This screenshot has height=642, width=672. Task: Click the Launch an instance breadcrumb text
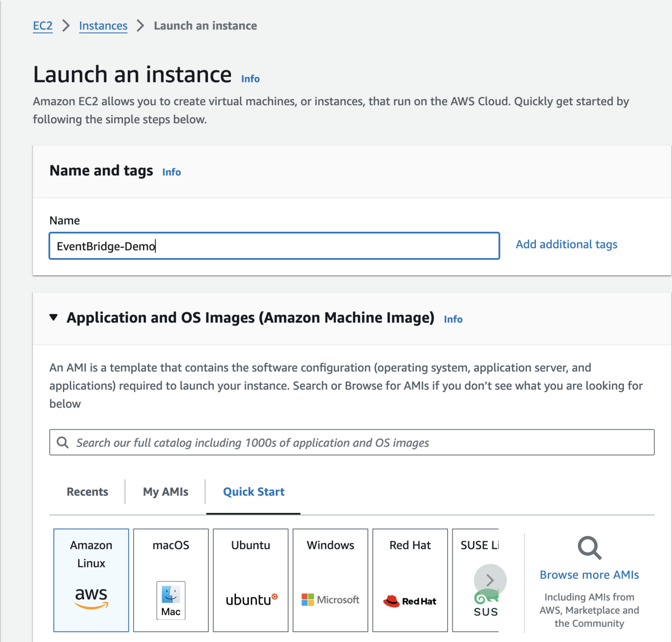point(205,26)
